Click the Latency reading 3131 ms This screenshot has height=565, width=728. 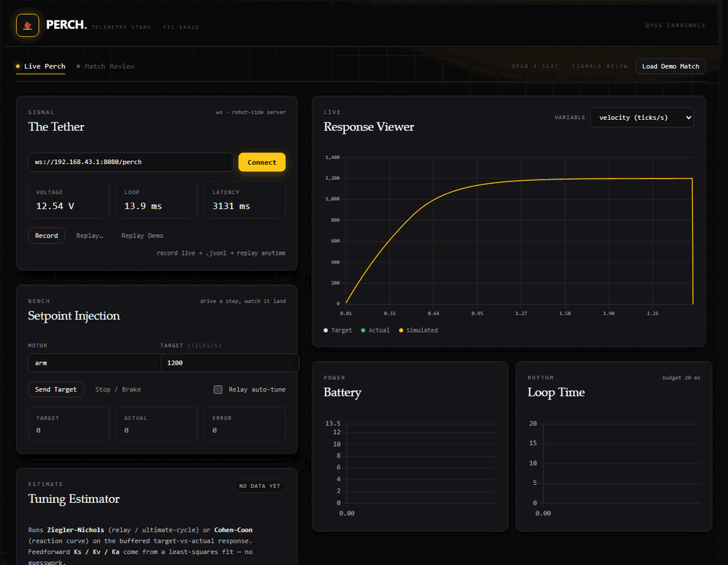pos(231,206)
